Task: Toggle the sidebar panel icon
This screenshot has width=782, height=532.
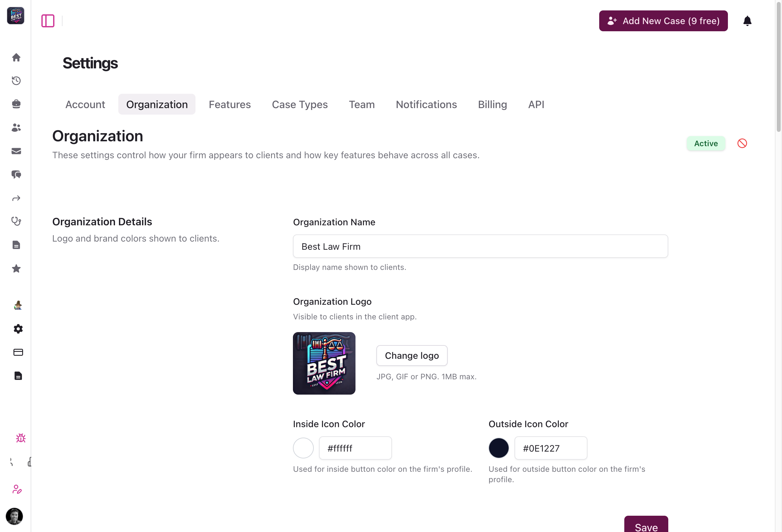Action: (48, 21)
